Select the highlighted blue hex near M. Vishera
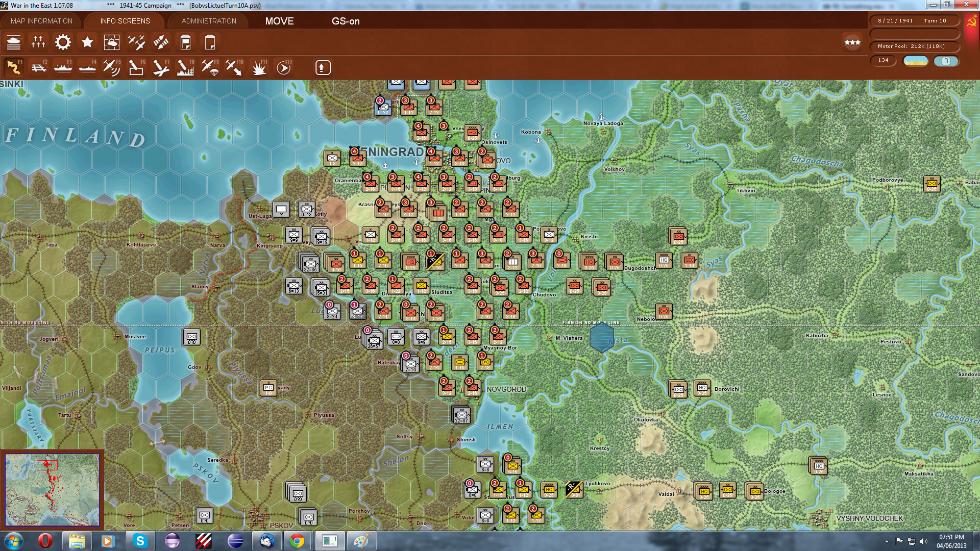 click(x=602, y=338)
